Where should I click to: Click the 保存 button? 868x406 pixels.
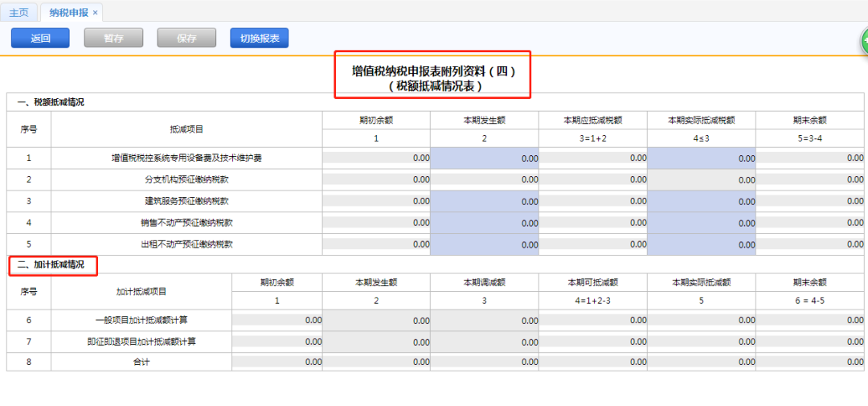click(x=186, y=39)
